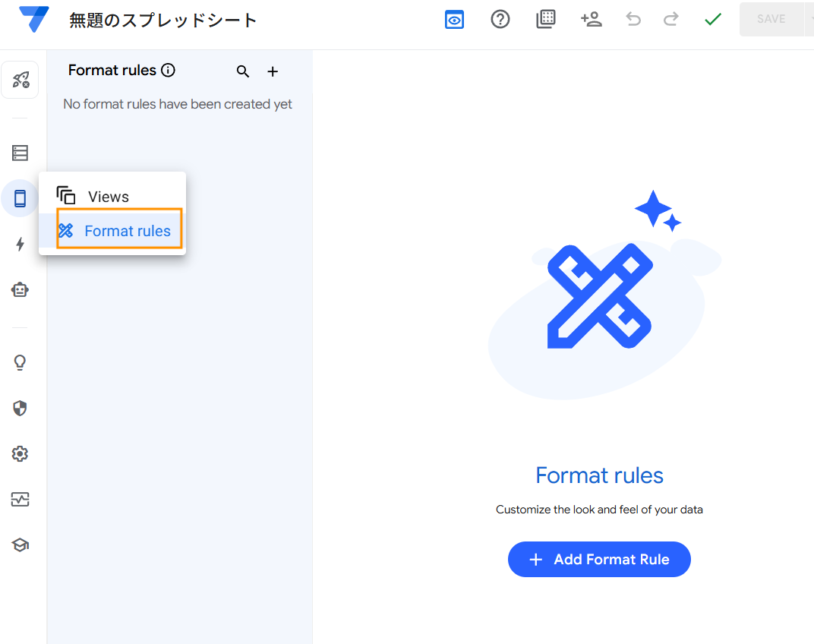Click the AppSheet logo icon
The height and width of the screenshot is (644, 814).
[x=34, y=20]
